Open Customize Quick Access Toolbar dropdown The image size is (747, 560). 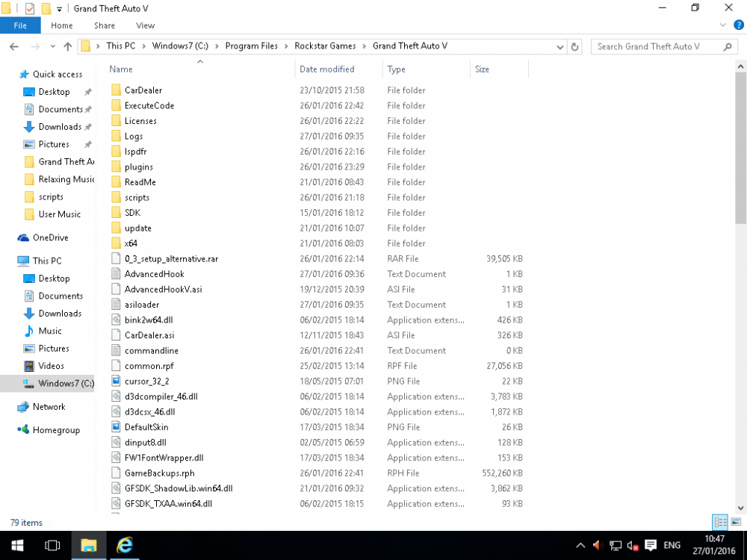(59, 9)
